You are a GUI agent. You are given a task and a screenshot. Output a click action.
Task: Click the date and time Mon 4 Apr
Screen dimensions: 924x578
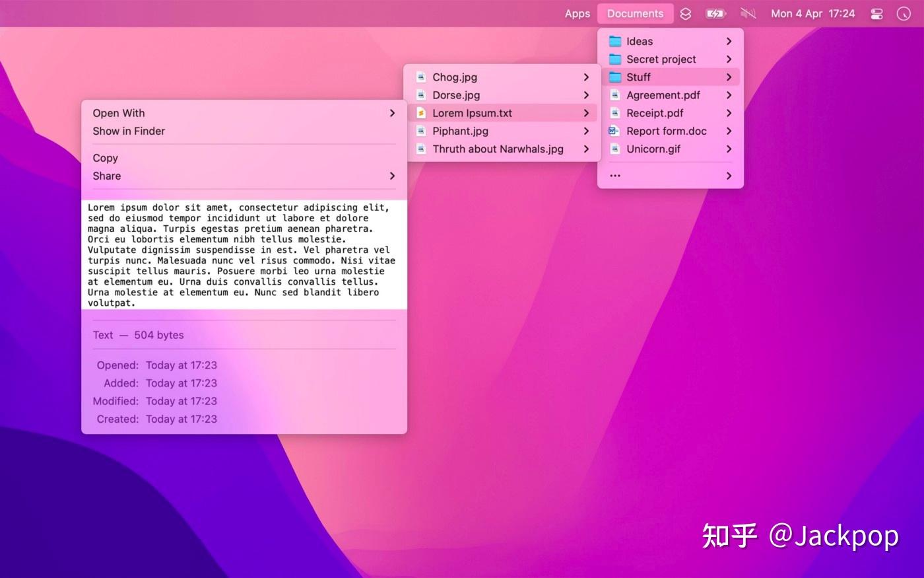pos(813,13)
